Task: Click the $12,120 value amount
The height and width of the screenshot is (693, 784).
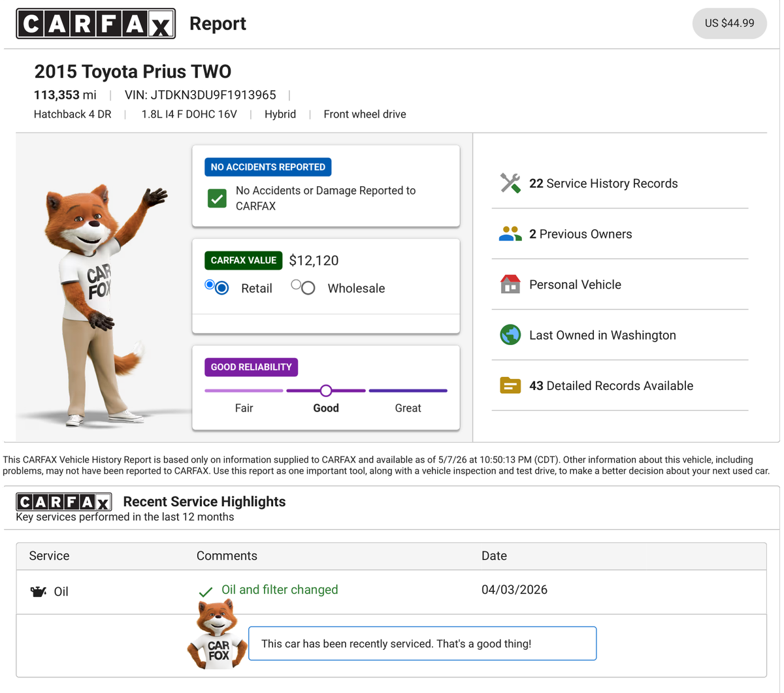Action: click(314, 261)
